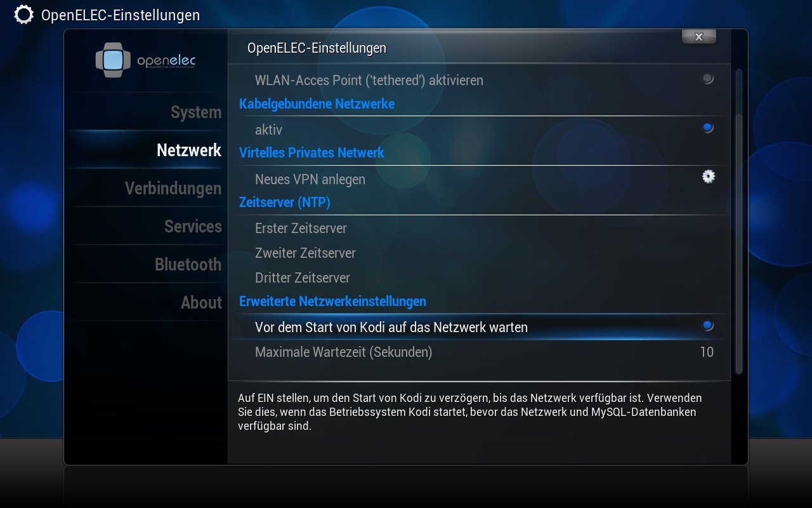Select the Netzwerk menu item
The image size is (812, 508).
click(x=189, y=150)
